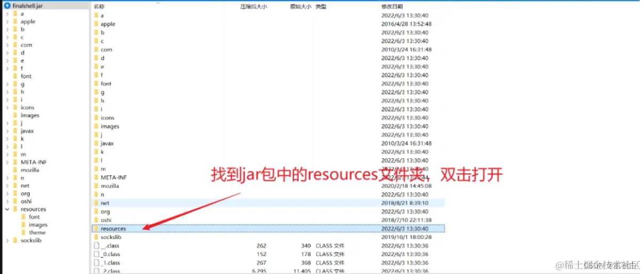Click file icon of _0.class
The width and height of the screenshot is (644, 274).
[97, 255]
